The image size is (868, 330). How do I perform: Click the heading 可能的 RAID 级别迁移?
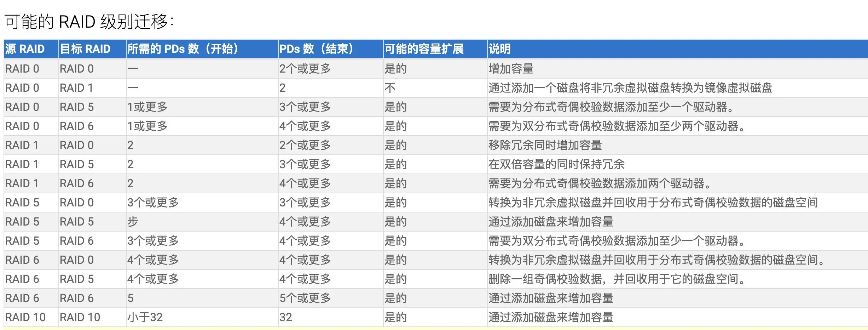click(88, 22)
